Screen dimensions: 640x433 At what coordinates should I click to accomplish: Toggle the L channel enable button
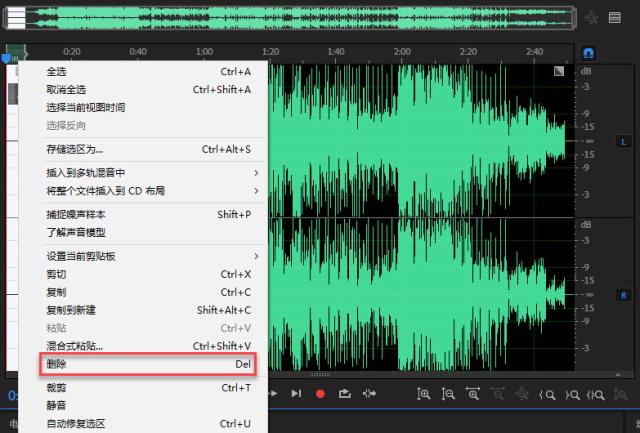point(623,142)
